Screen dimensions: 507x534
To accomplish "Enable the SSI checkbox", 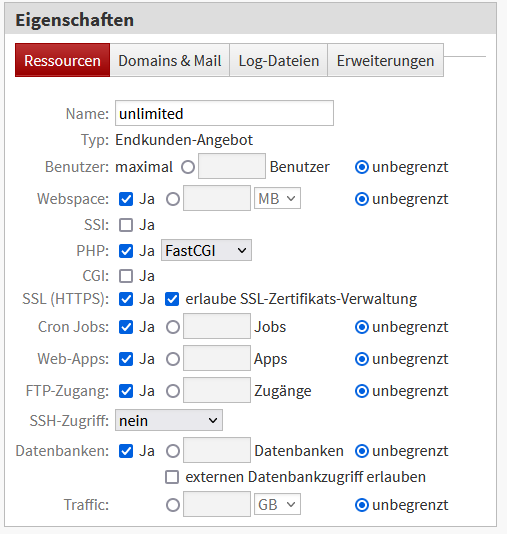I will pyautogui.click(x=126, y=225).
